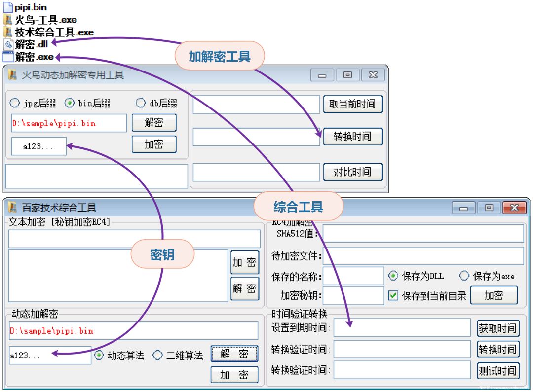
Task: Click 加密秘钥 input field
Action: point(353,295)
